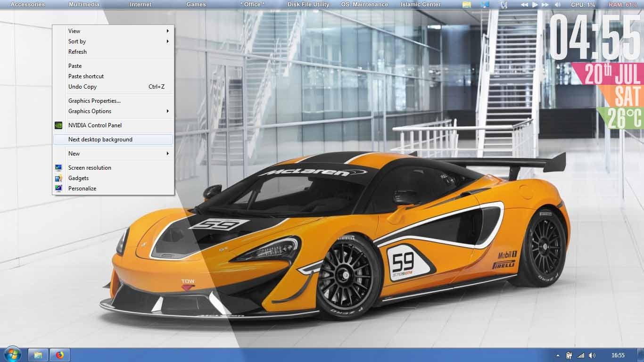Open the Multimedia menu
644x362 pixels.
pyautogui.click(x=84, y=4)
